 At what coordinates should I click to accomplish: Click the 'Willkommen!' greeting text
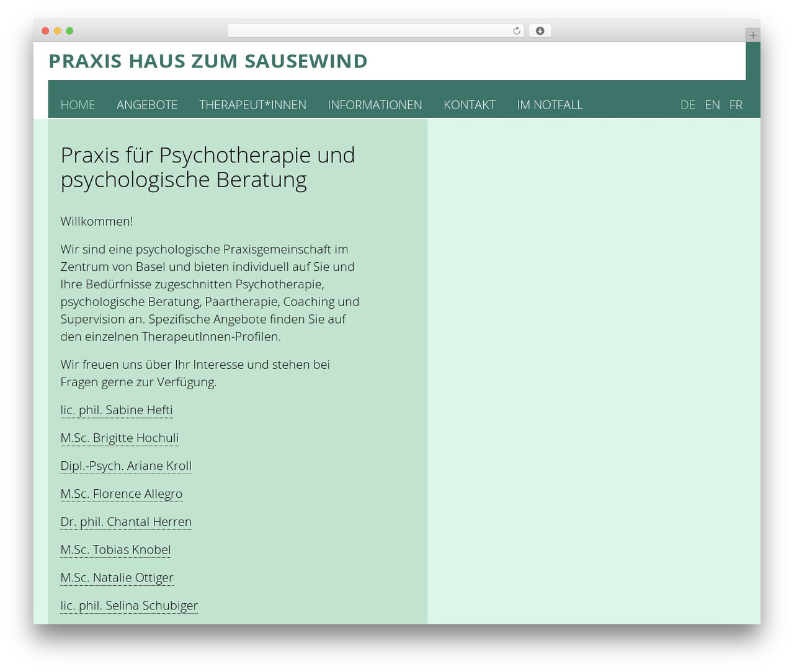[97, 221]
